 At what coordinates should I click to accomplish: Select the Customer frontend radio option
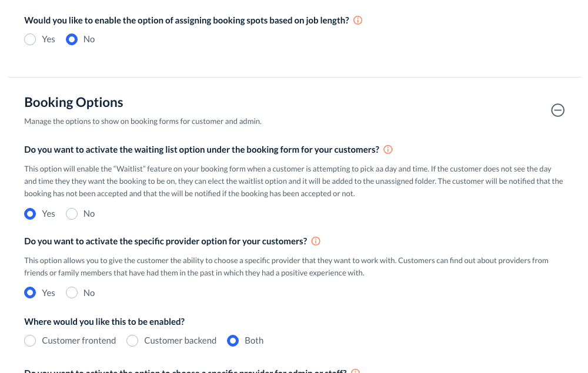pos(30,341)
